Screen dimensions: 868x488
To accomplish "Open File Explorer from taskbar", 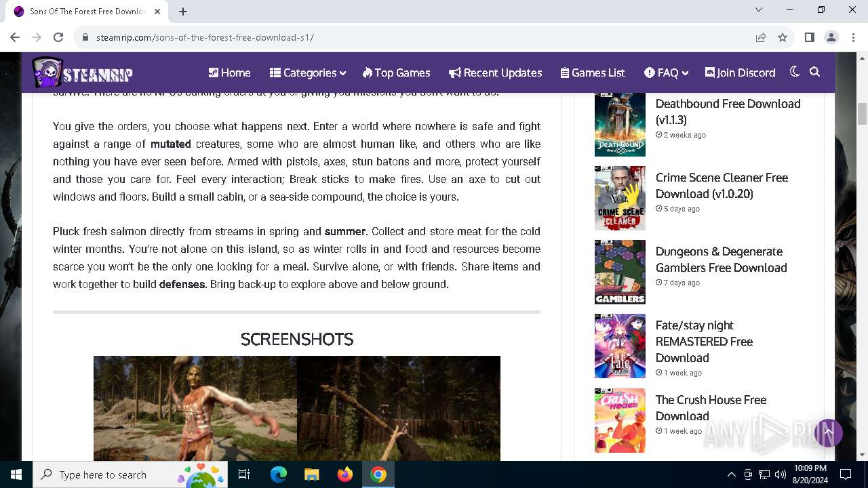I will pos(312,474).
